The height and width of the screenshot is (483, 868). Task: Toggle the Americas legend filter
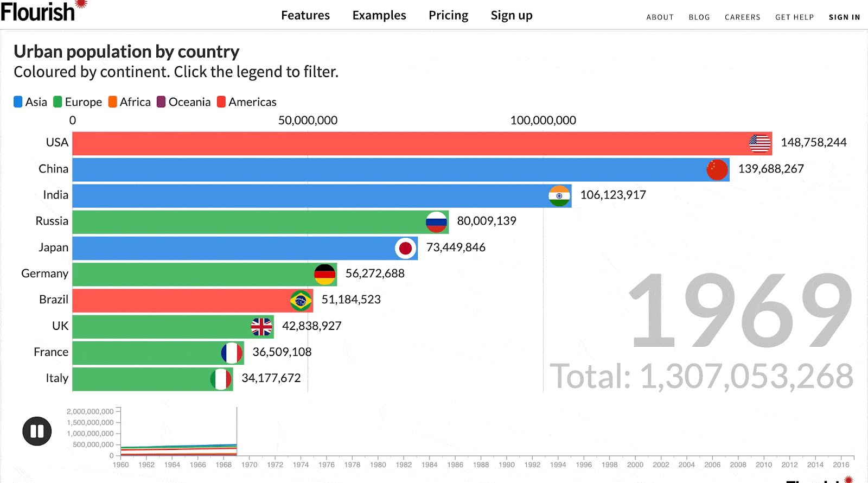(247, 102)
